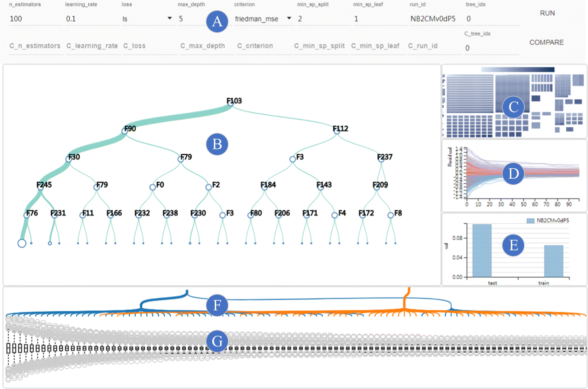Select tree node F237
Screen dimensions: 588x389
[x=381, y=159]
